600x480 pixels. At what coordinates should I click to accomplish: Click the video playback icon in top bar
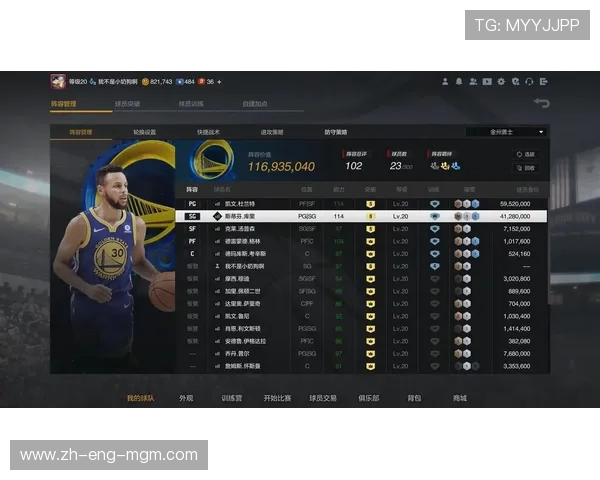click(487, 82)
